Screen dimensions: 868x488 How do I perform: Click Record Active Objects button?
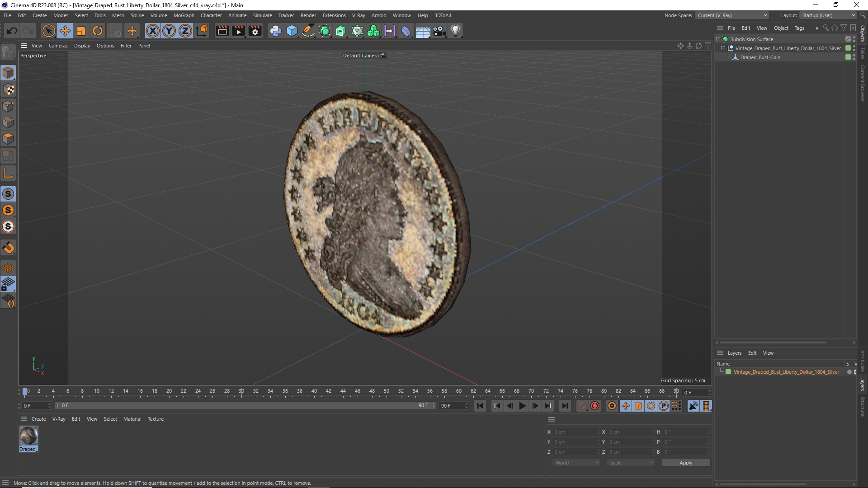(x=582, y=406)
